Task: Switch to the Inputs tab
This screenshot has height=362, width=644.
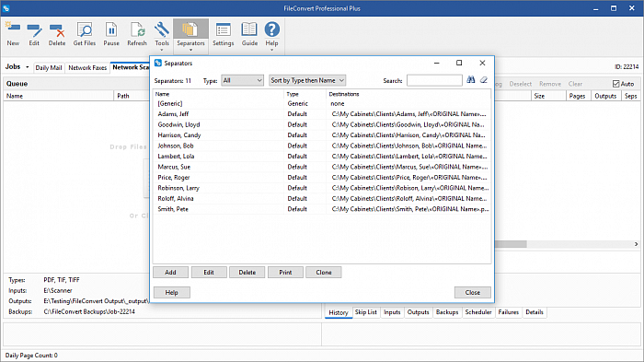Action: tap(392, 312)
